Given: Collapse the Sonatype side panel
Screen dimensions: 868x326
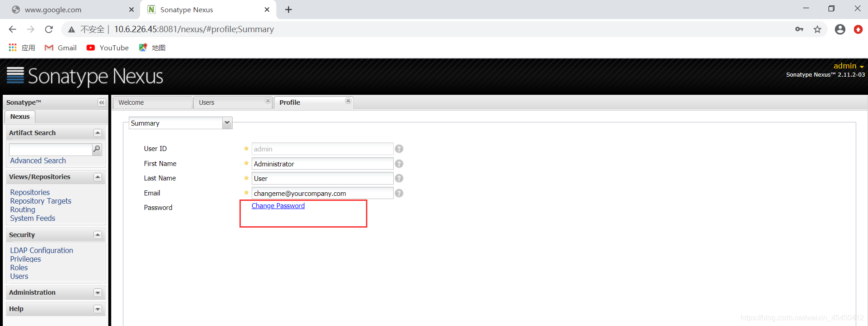Looking at the screenshot, I should pos(102,102).
